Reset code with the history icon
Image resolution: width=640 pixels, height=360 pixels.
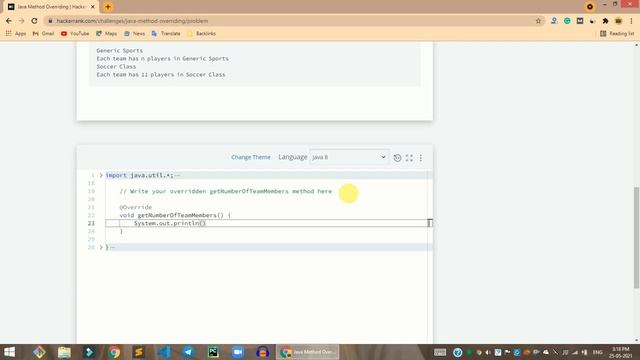click(397, 158)
